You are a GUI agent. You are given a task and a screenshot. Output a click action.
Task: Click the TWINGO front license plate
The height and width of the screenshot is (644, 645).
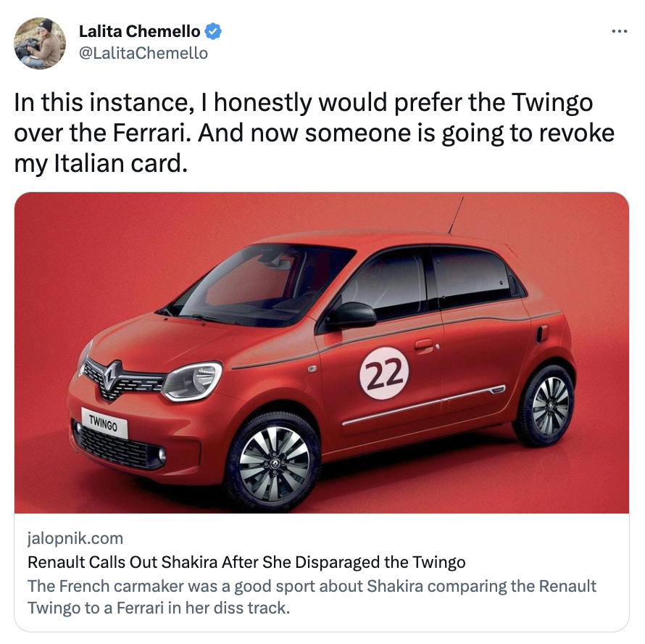[104, 423]
